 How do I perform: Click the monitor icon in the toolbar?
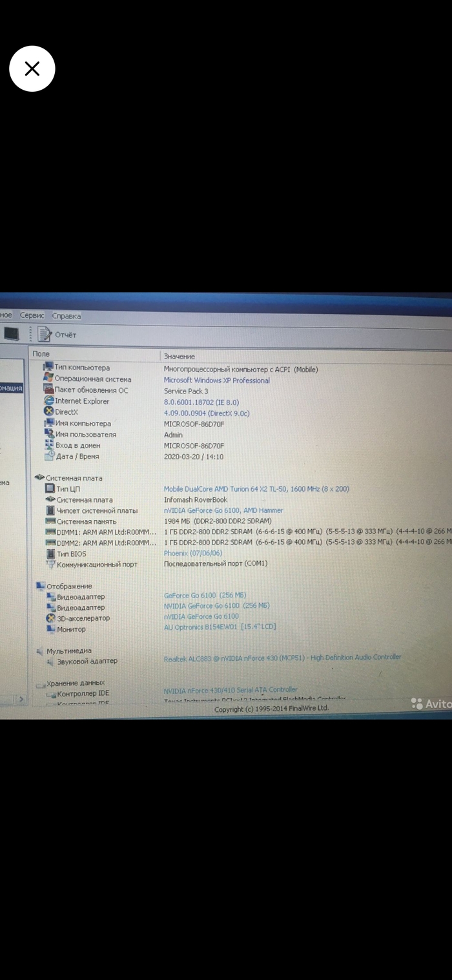click(x=11, y=333)
